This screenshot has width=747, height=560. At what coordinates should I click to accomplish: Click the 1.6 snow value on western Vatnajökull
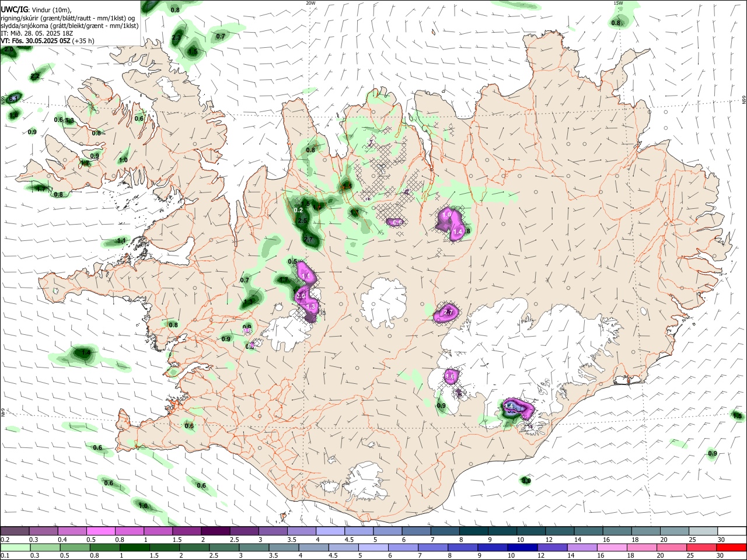pos(450,377)
